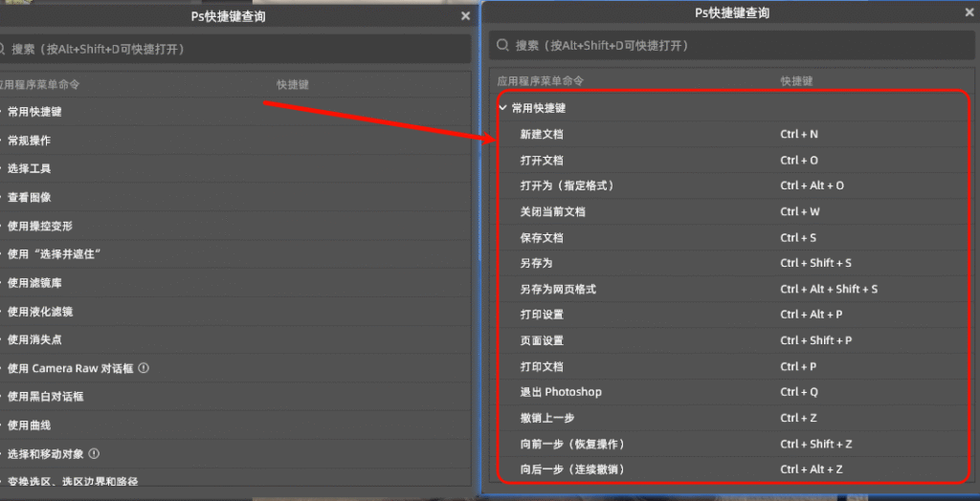This screenshot has height=501, width=980.
Task: Click the Ctrl + Z shortcut value
Action: [798, 418]
